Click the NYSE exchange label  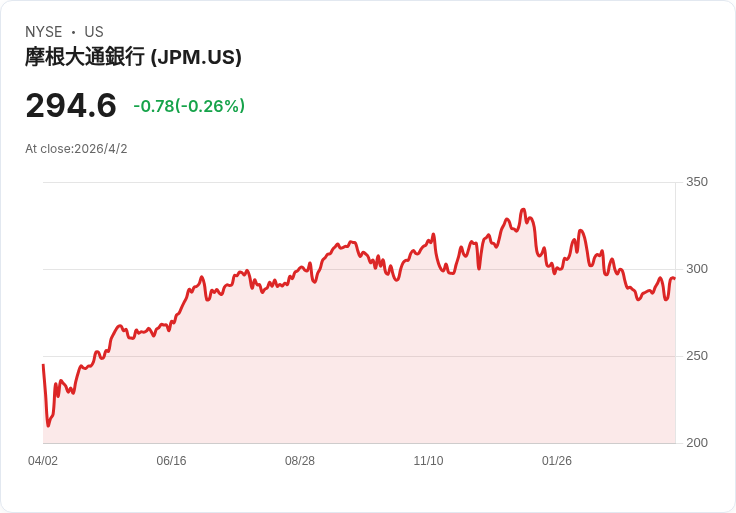point(44,32)
